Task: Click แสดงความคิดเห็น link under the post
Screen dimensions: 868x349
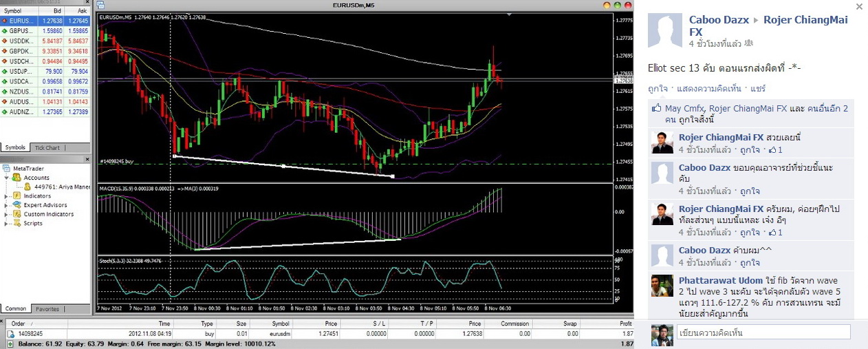Action: pos(708,89)
